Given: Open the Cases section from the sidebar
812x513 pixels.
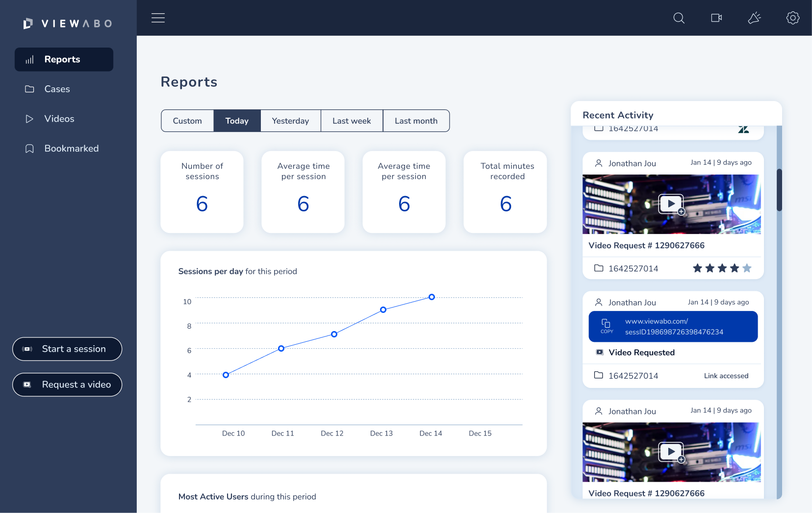Looking at the screenshot, I should pyautogui.click(x=57, y=89).
